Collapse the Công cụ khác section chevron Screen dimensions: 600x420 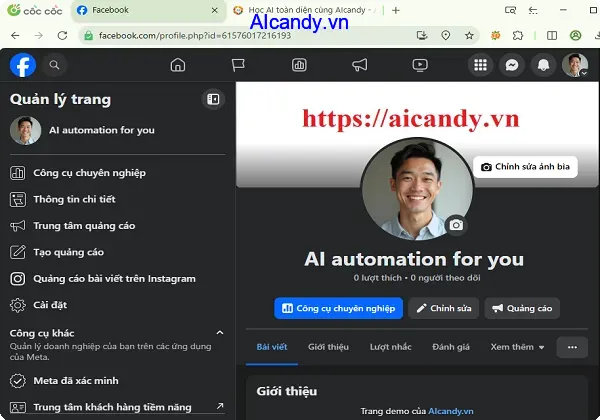(220, 333)
